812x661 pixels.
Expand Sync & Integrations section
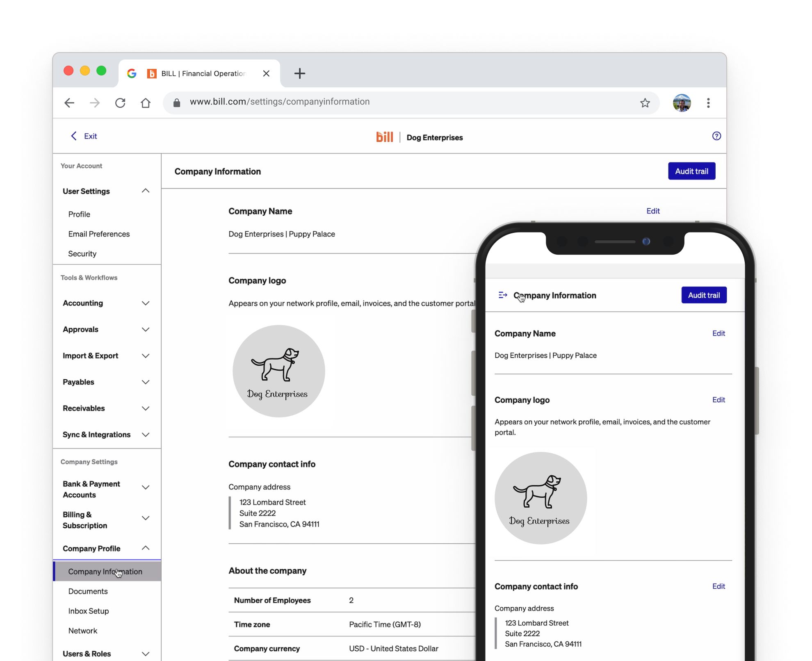coord(146,434)
